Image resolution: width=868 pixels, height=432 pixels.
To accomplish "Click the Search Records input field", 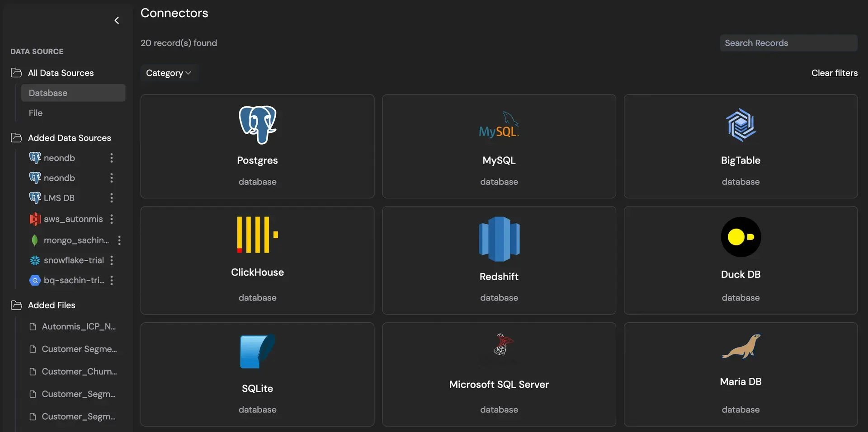I will 788,43.
